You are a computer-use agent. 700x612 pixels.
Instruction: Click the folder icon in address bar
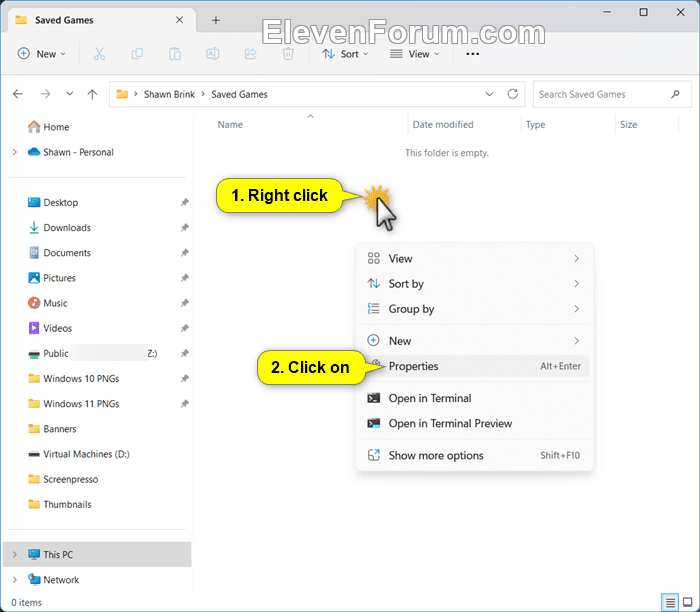[122, 94]
